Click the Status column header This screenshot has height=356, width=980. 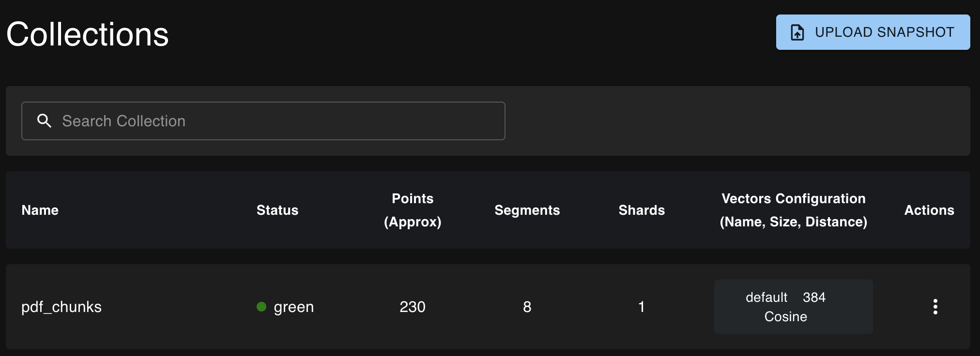(x=277, y=210)
